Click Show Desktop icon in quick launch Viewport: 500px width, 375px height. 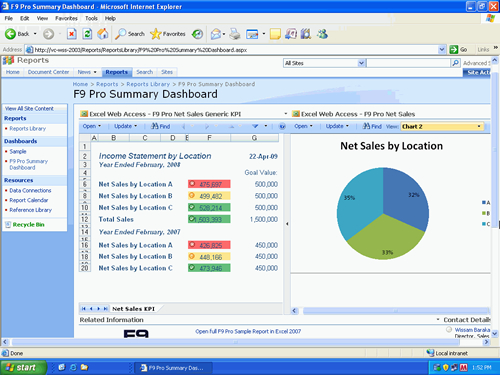click(x=62, y=367)
